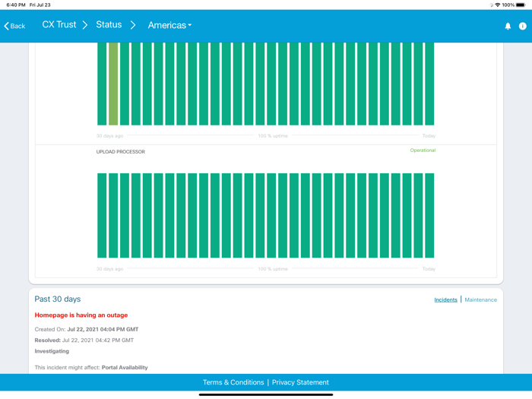Click the Resolved time 'Jul 22, 2021 04:42 PM GMT'
The image size is (532, 399).
coord(98,340)
